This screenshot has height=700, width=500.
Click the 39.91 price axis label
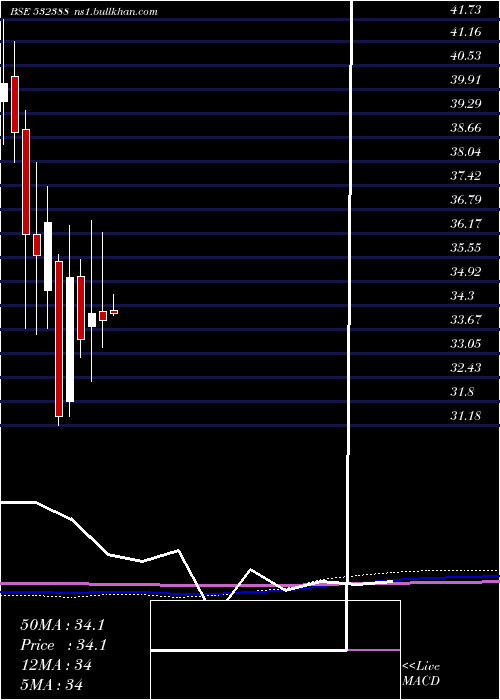466,80
